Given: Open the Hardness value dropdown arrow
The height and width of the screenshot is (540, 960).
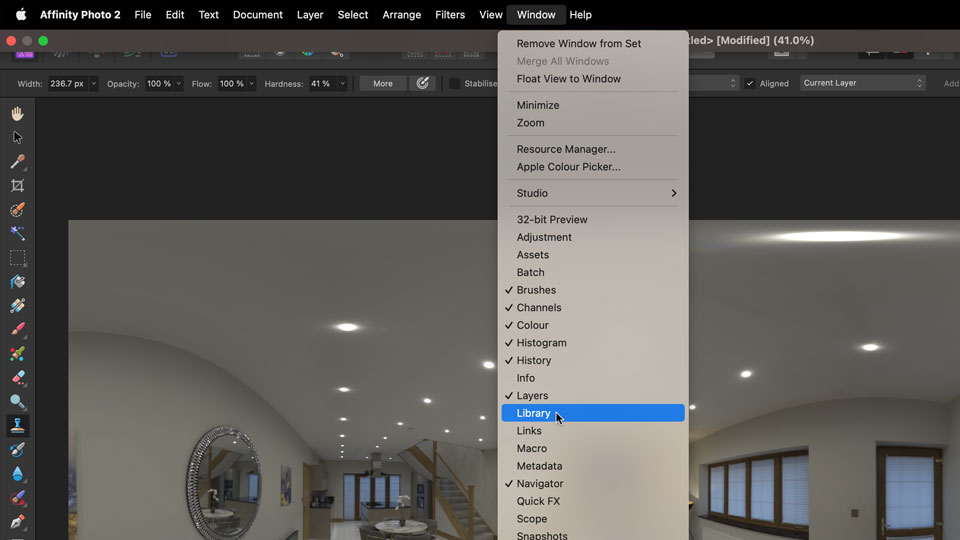Looking at the screenshot, I should [x=342, y=83].
